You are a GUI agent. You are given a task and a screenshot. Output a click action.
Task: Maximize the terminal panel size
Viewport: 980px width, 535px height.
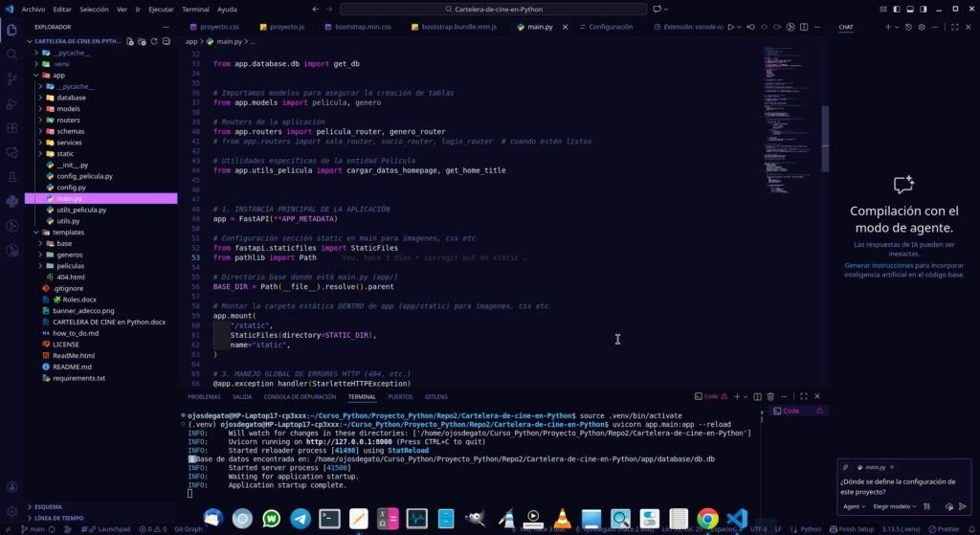pos(803,396)
